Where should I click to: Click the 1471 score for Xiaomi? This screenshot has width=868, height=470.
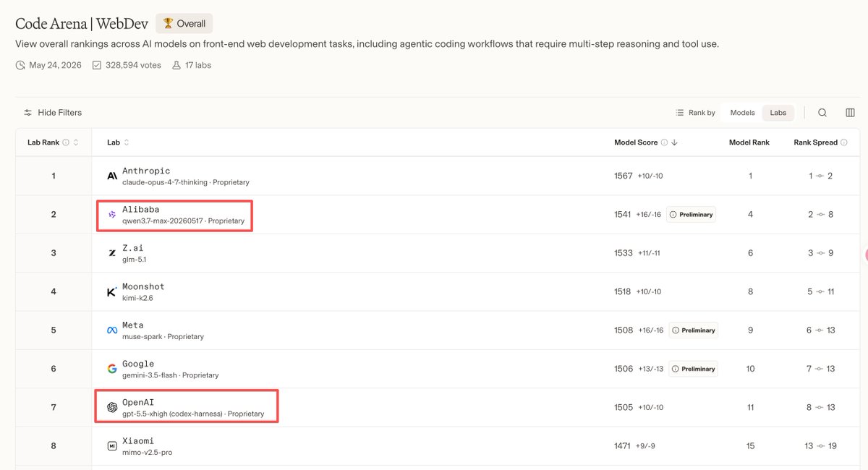tap(623, 446)
